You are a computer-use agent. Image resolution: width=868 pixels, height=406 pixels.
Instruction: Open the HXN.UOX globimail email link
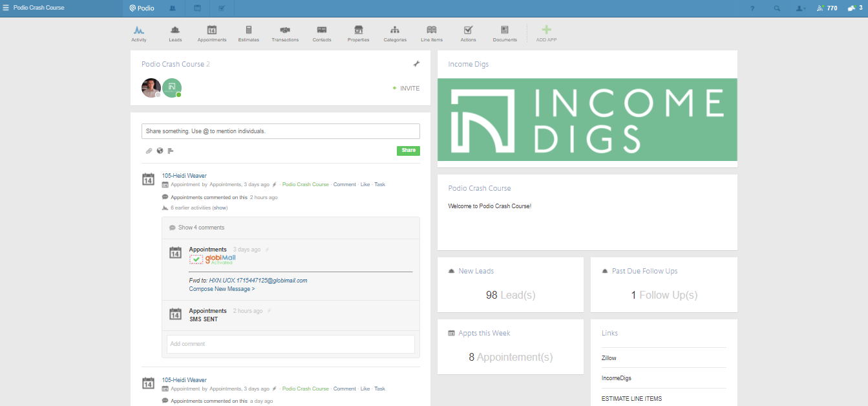point(258,281)
